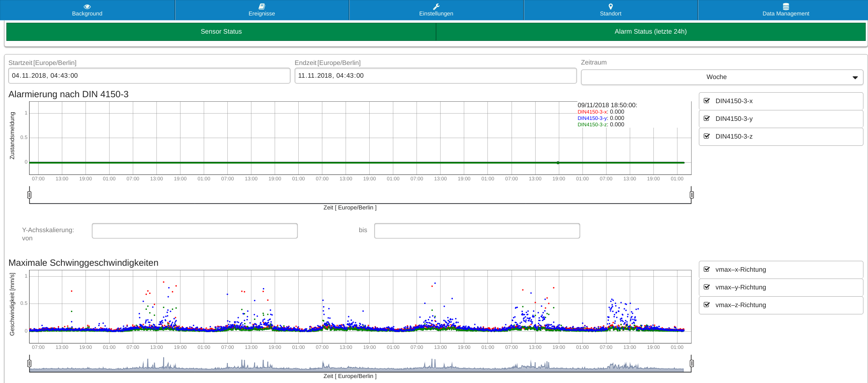Focus the Endzeit date input field
This screenshot has height=383, width=868.
436,75
